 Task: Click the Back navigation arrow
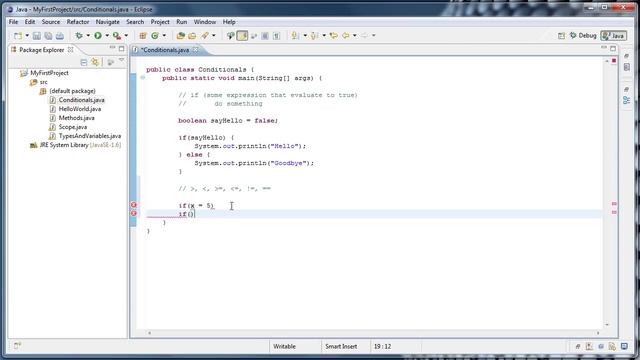tap(346, 36)
